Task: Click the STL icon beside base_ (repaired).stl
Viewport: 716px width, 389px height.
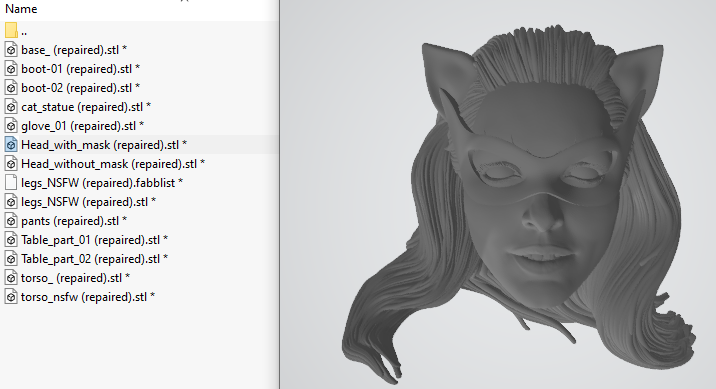Action: (11, 50)
